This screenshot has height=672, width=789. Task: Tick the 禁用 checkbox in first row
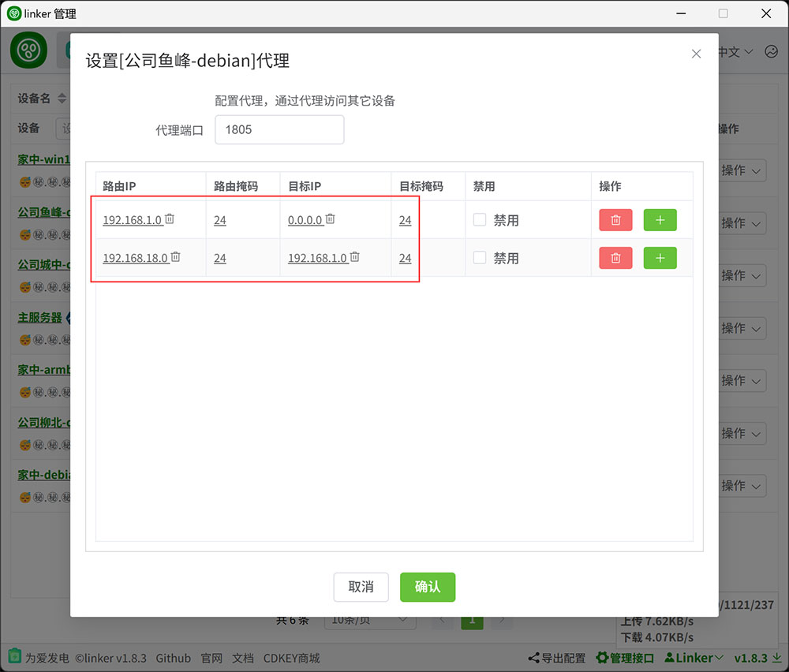click(x=480, y=220)
